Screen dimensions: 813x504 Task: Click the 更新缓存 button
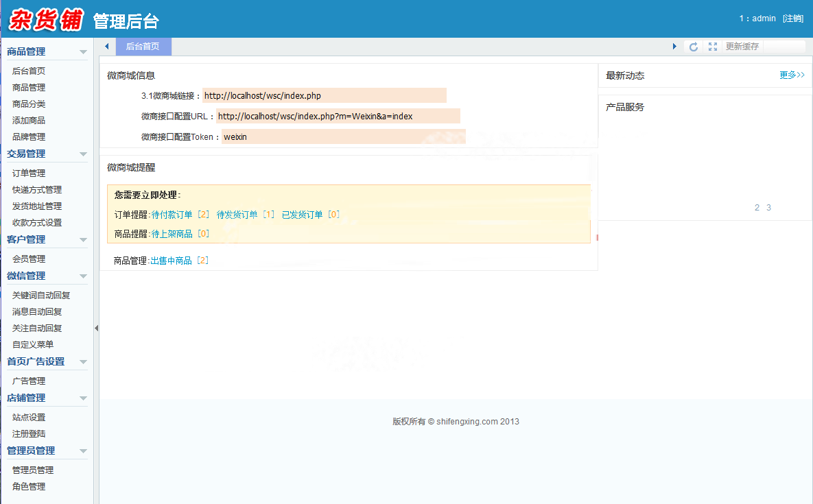pyautogui.click(x=742, y=47)
